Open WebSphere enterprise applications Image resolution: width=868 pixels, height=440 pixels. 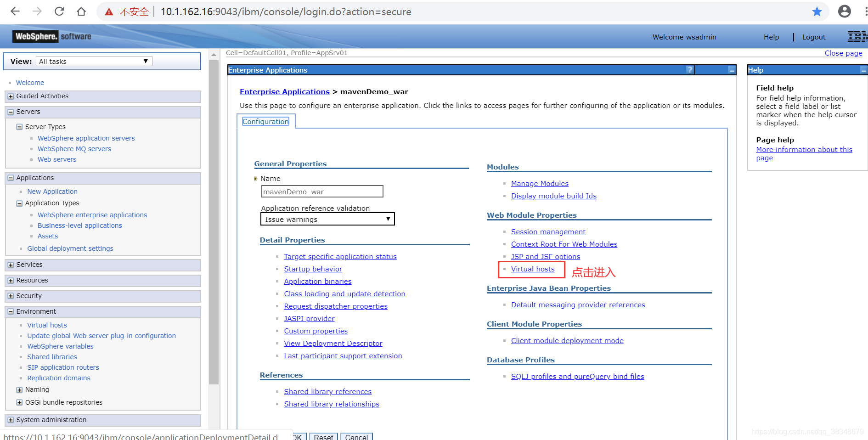[92, 215]
